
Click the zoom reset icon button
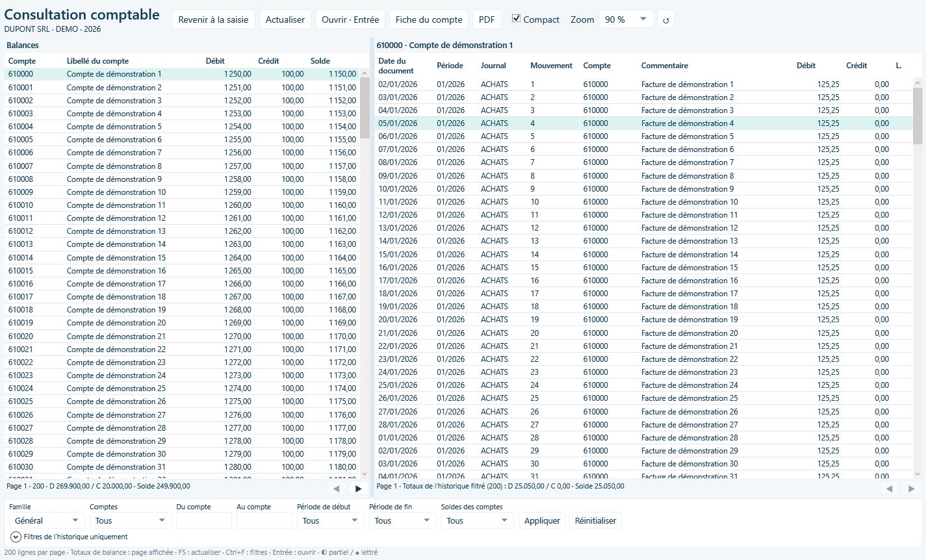click(x=665, y=19)
